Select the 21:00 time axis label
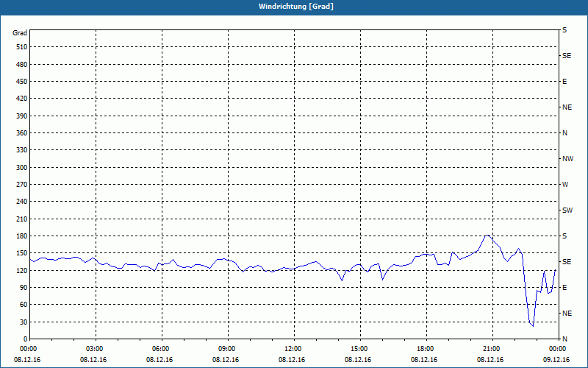588x368 pixels. (x=491, y=349)
